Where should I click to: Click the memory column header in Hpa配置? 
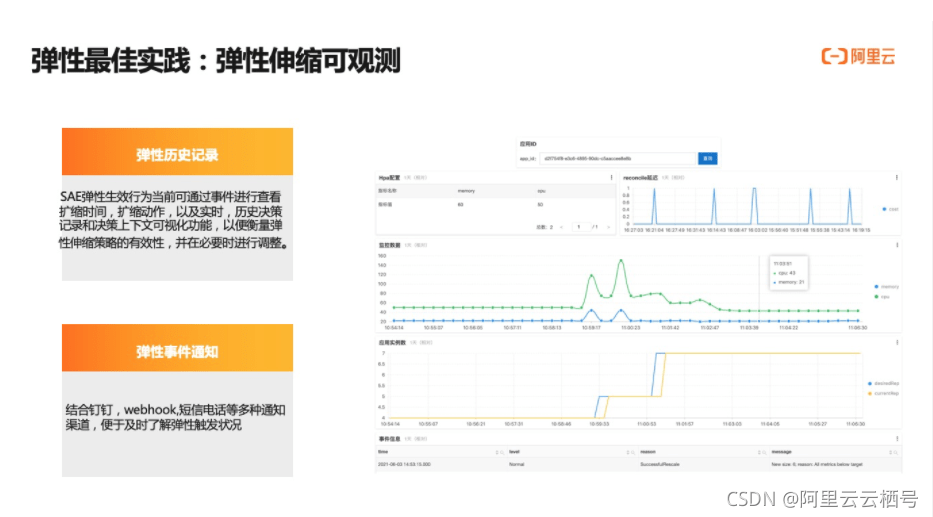pyautogui.click(x=466, y=191)
